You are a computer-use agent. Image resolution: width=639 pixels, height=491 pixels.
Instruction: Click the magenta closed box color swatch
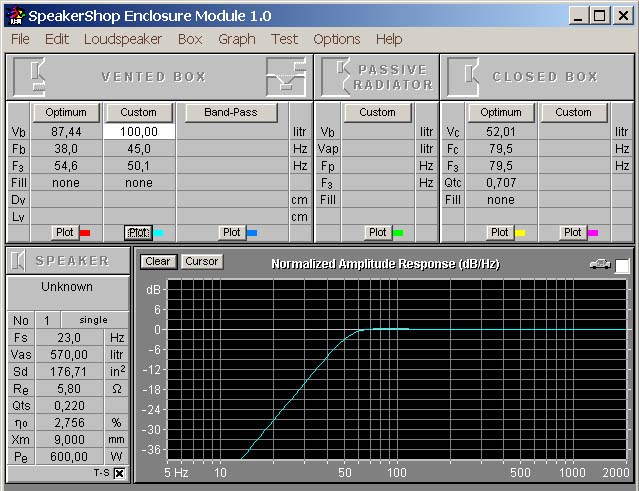pyautogui.click(x=593, y=233)
